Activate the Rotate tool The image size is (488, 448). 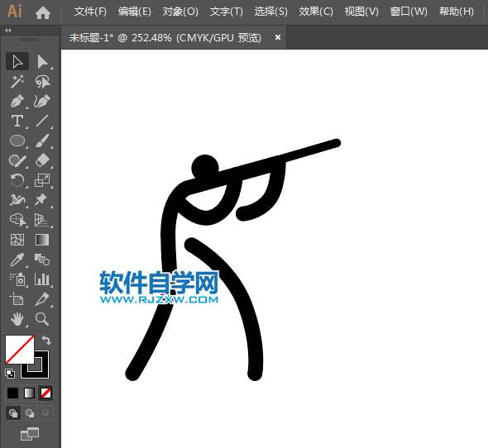pyautogui.click(x=17, y=180)
